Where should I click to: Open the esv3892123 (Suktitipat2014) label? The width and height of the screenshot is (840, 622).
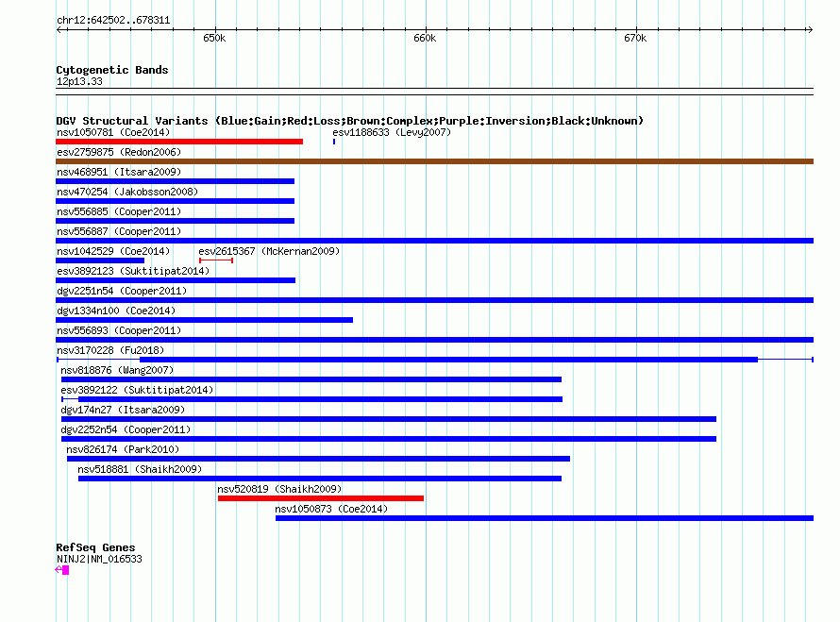(133, 271)
